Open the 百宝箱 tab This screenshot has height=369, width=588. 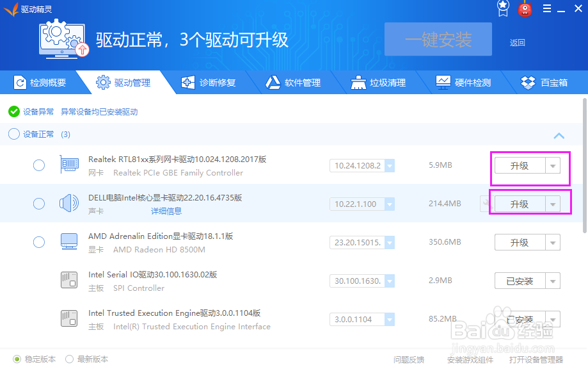pos(544,82)
